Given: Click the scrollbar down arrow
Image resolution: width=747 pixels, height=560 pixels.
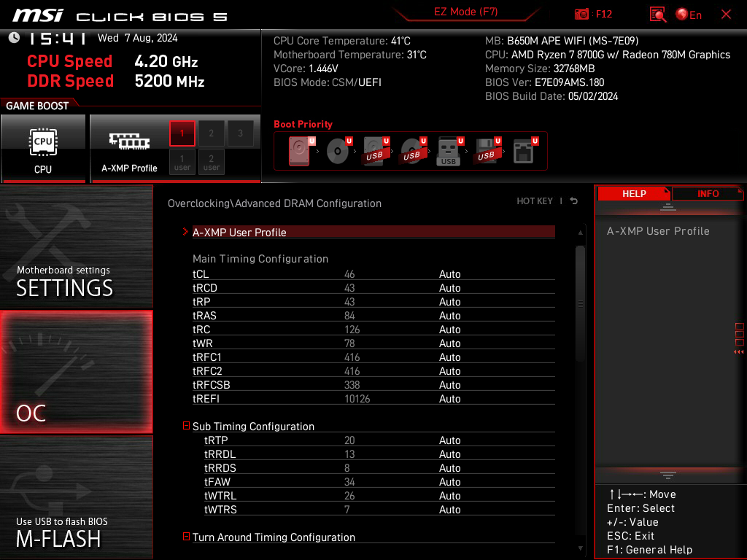Looking at the screenshot, I should click(580, 548).
